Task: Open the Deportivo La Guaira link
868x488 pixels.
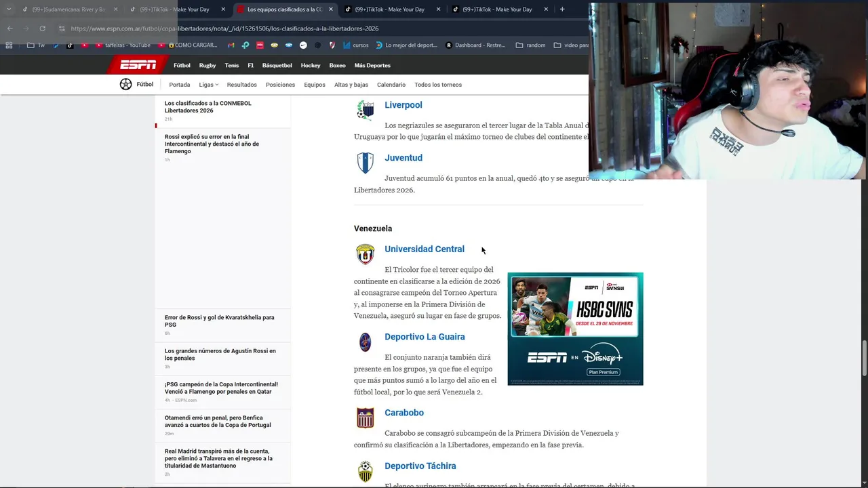Action: pyautogui.click(x=425, y=337)
